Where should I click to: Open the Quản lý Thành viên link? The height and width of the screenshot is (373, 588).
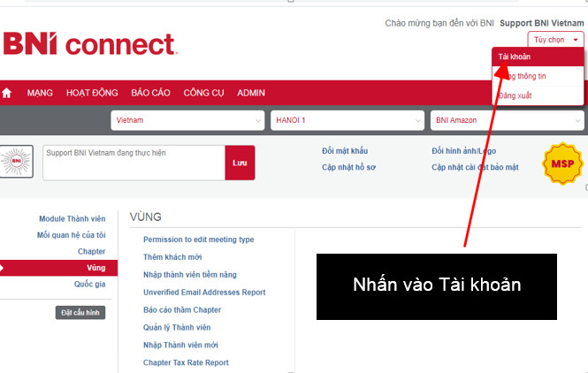pos(177,328)
